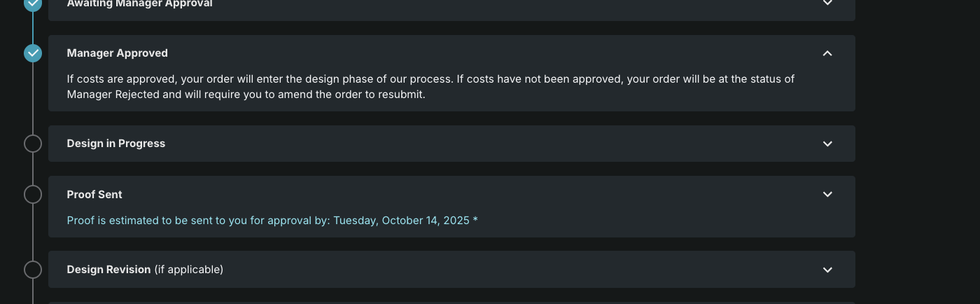Expand the Design Revision section chevron
Image resolution: width=980 pixels, height=304 pixels.
click(827, 270)
